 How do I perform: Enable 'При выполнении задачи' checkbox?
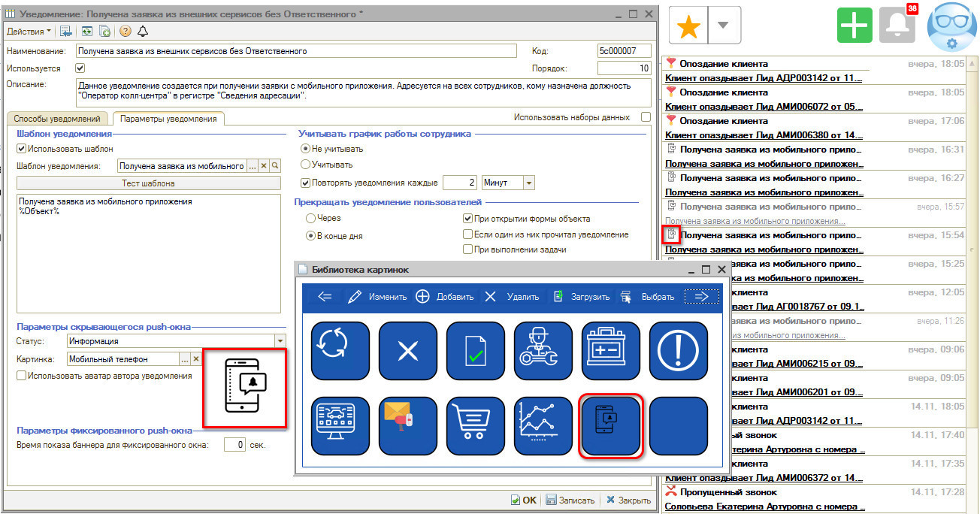coord(467,249)
